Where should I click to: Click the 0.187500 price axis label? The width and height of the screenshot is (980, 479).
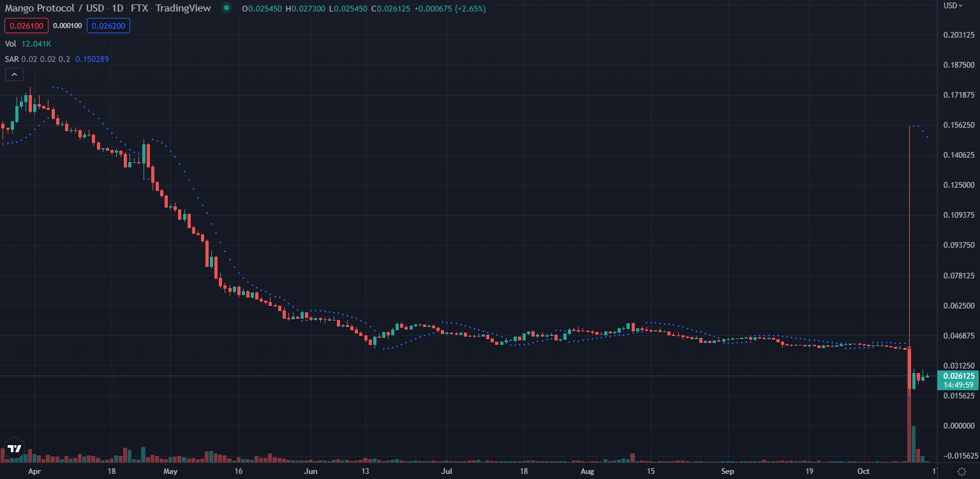(x=959, y=65)
